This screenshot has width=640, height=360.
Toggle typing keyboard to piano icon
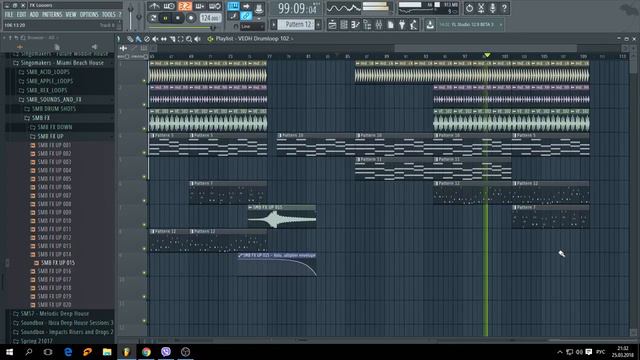tap(233, 6)
